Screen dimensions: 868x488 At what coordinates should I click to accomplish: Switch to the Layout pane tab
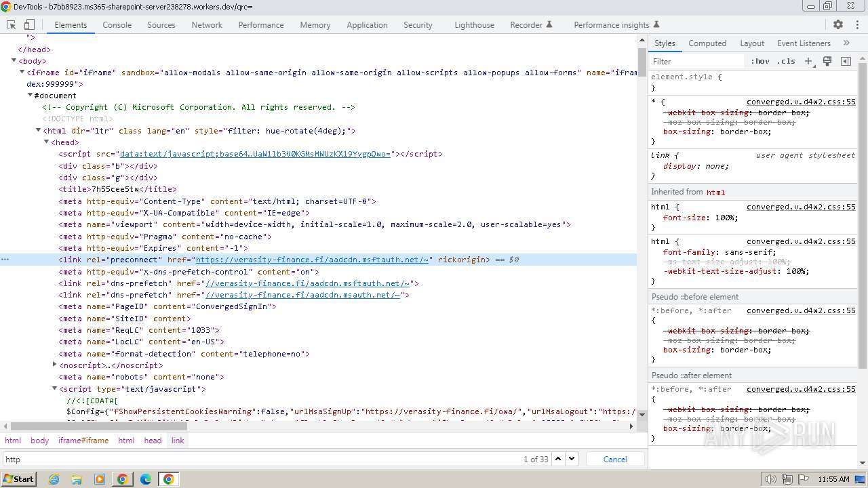(752, 43)
